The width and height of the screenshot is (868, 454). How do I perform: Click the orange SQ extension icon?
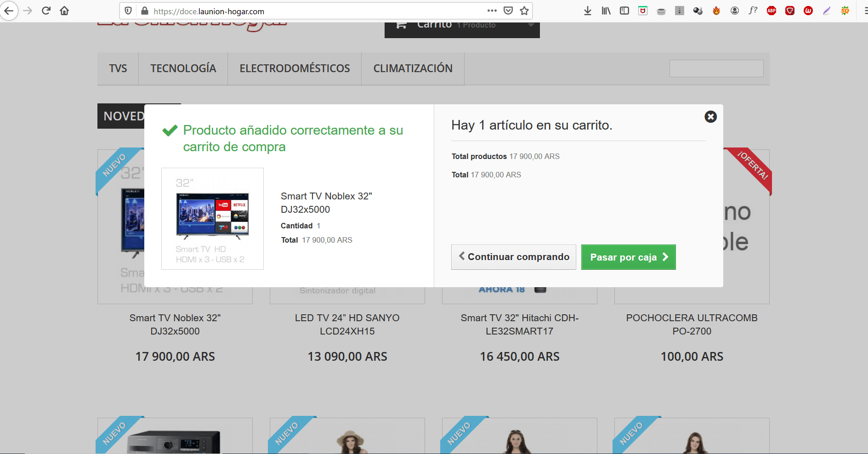pos(845,11)
